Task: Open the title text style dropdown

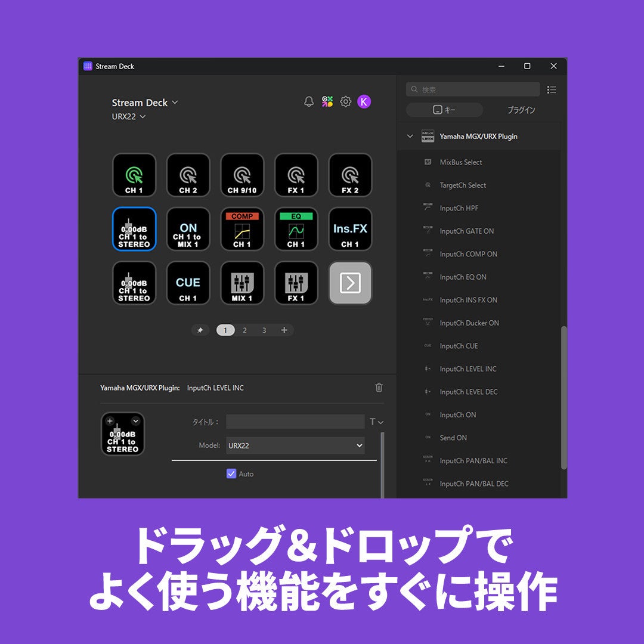Action: tap(377, 422)
